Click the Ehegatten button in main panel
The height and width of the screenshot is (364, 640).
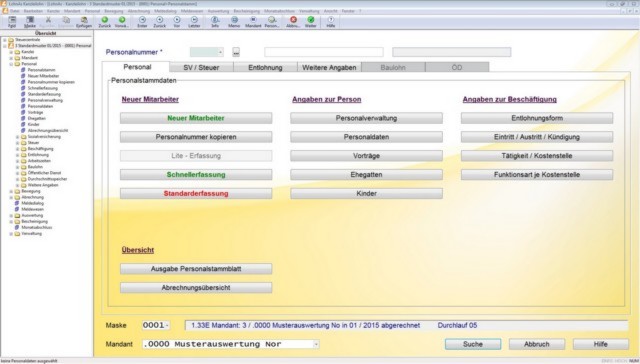pyautogui.click(x=367, y=175)
